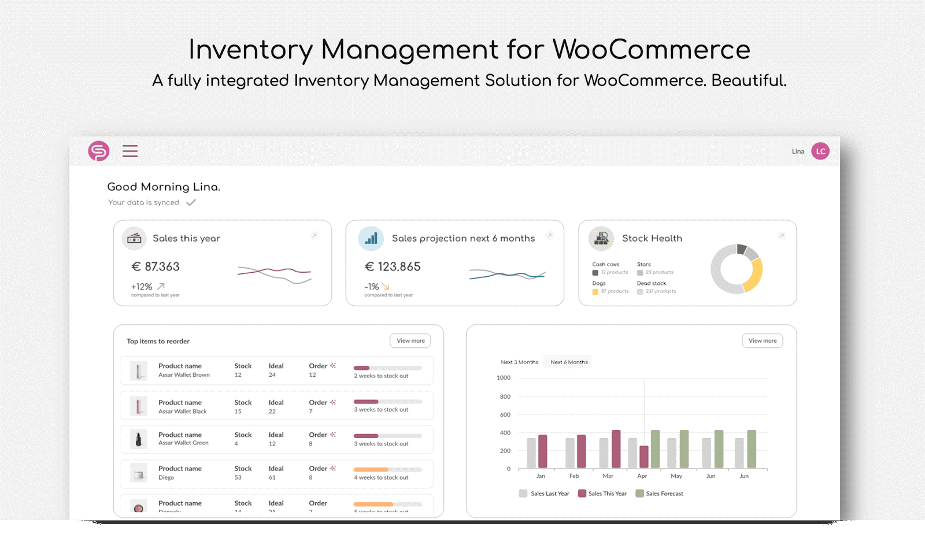Click View more on the sales chart panel
925x560 pixels.
point(762,340)
